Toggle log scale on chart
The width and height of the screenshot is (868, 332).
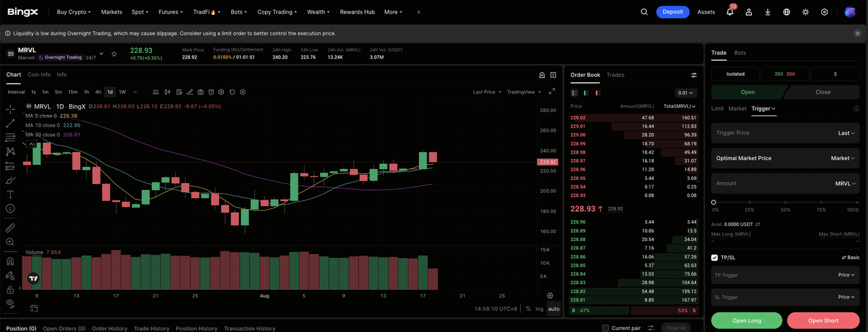tap(539, 309)
